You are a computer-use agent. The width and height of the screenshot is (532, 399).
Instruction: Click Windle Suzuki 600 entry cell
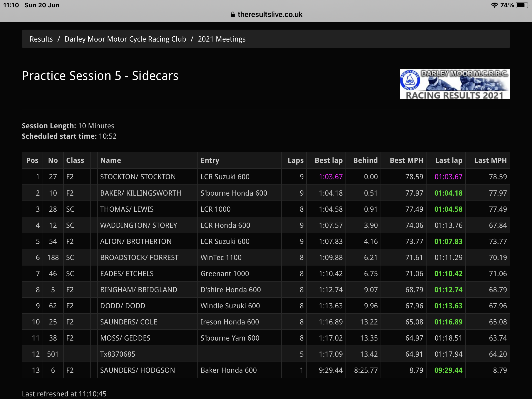point(240,306)
